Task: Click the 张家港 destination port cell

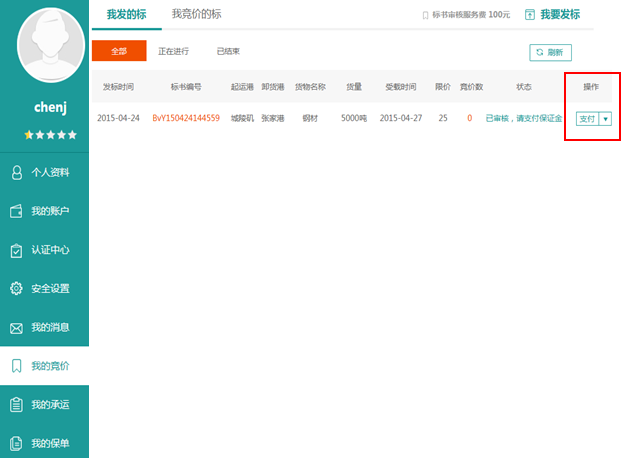Action: (272, 118)
